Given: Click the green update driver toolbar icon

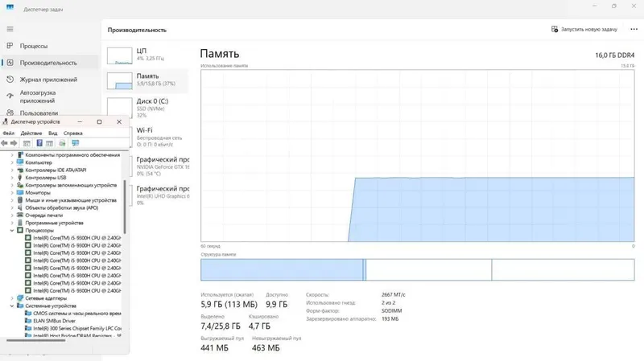Looking at the screenshot, I should [x=62, y=143].
